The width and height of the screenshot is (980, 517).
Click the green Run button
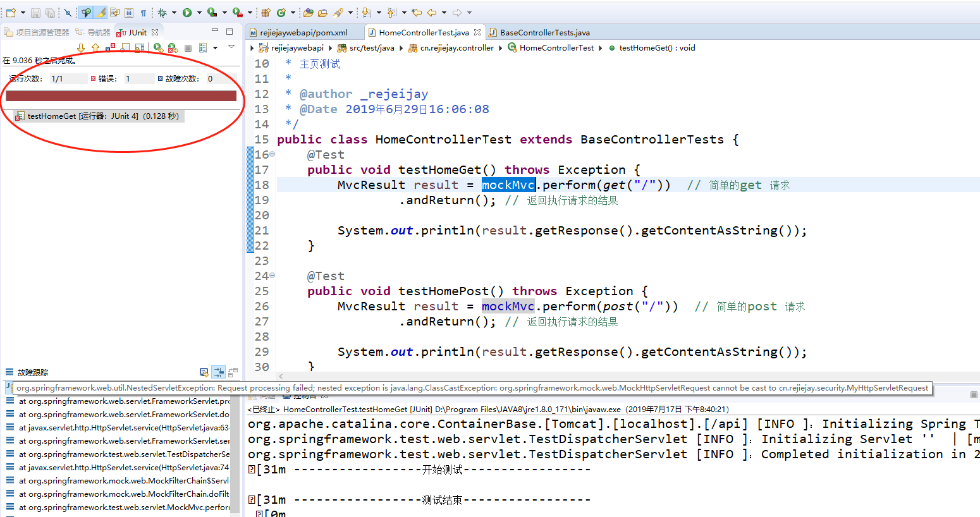pos(187,13)
